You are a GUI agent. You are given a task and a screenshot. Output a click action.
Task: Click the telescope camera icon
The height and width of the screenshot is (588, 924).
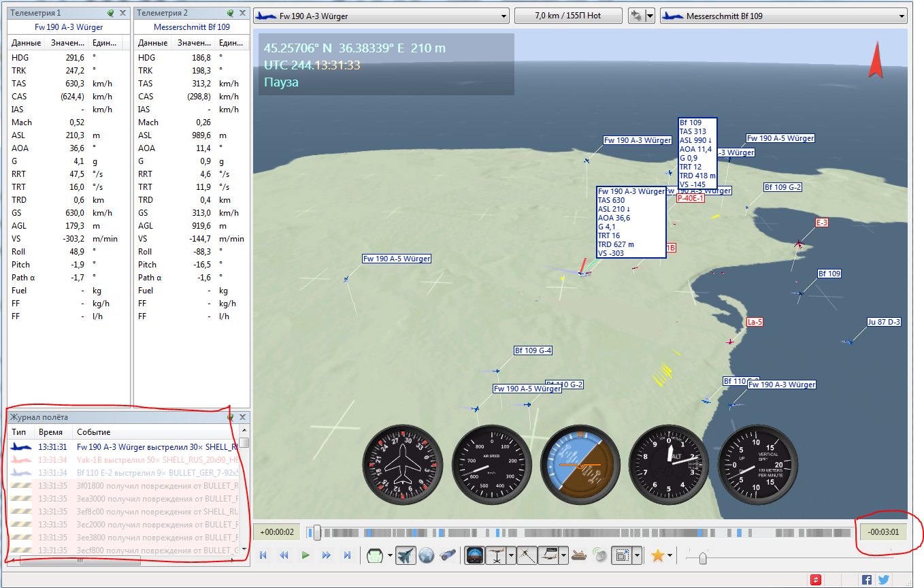(447, 555)
